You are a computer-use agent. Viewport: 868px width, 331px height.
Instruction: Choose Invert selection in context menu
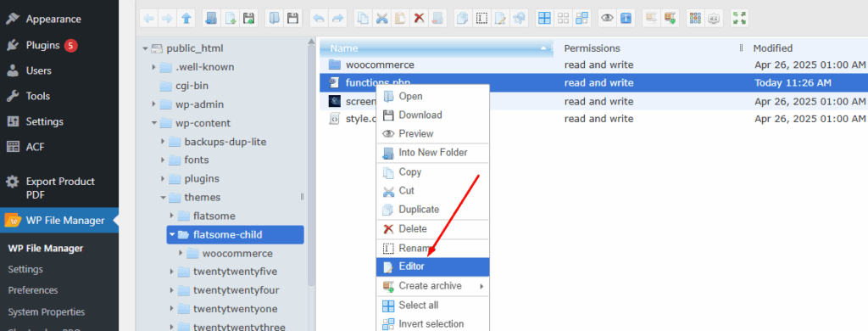[x=433, y=324]
